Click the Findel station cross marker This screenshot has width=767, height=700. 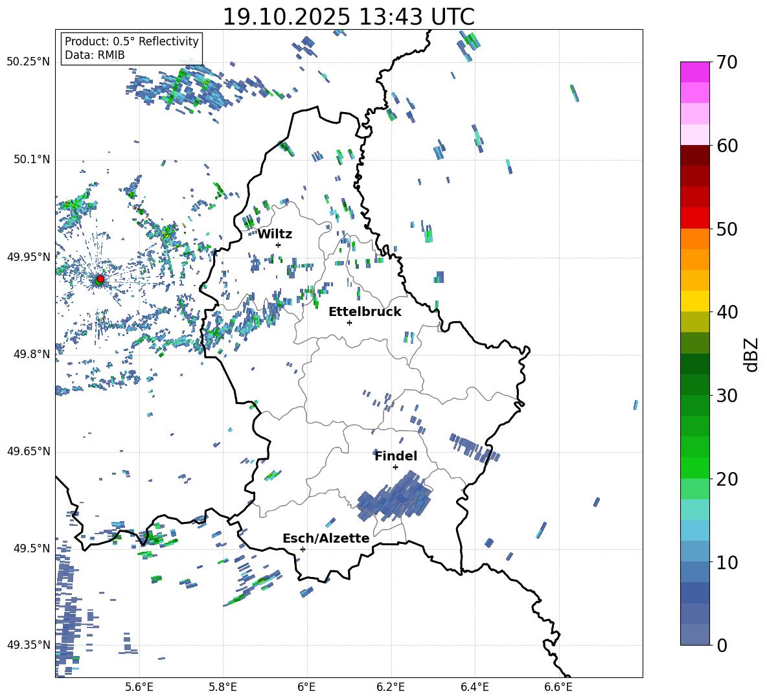coord(395,467)
